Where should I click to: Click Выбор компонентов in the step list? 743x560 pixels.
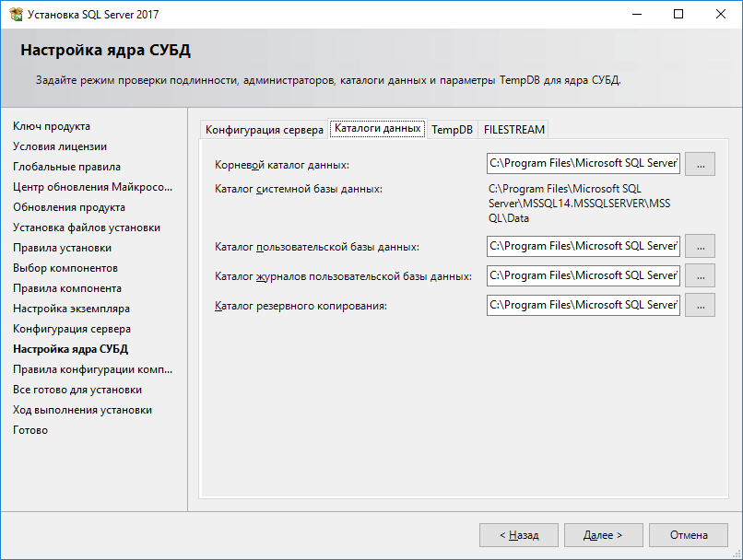pos(65,268)
